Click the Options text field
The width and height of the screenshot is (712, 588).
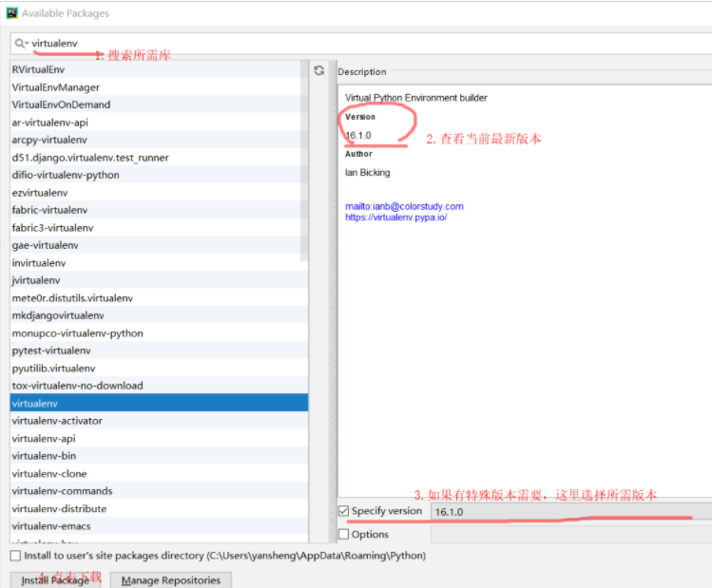pyautogui.click(x=571, y=535)
